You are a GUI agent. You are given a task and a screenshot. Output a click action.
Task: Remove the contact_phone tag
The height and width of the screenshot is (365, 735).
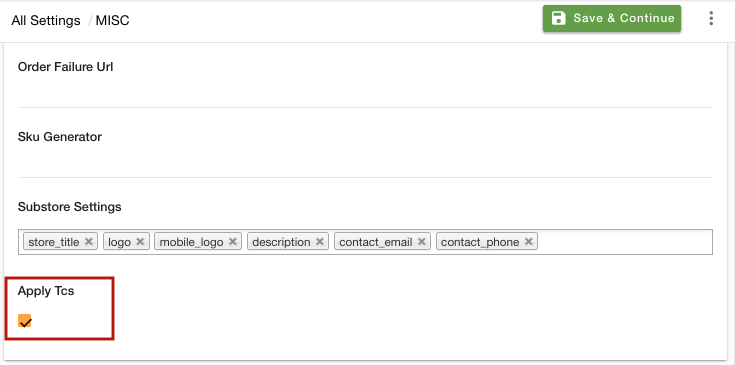tap(528, 242)
